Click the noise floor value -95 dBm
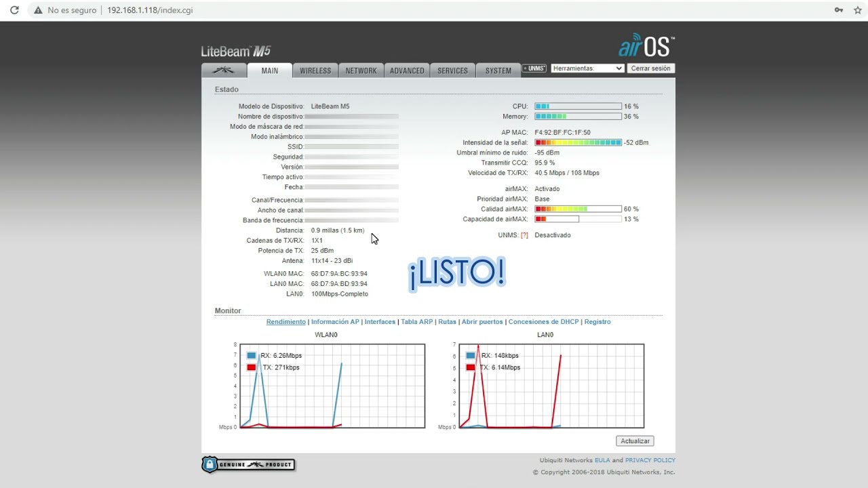The width and height of the screenshot is (868, 488). point(547,153)
